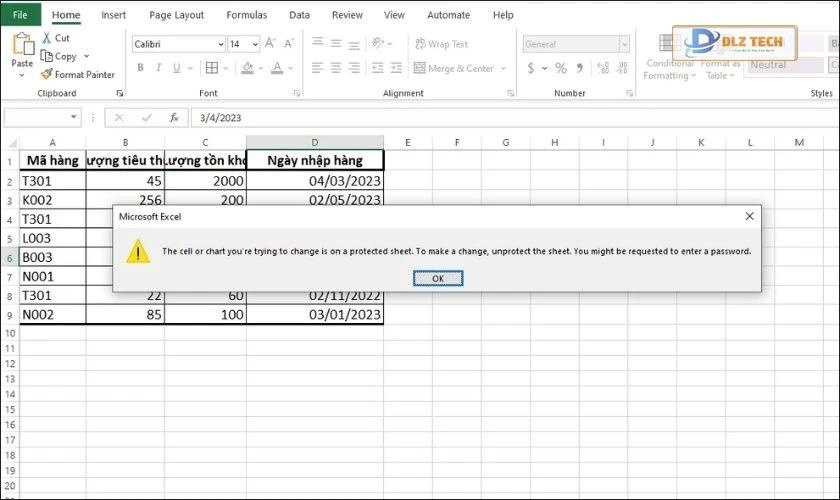The height and width of the screenshot is (500, 840).
Task: Click the Percent Style icon
Action: (561, 68)
